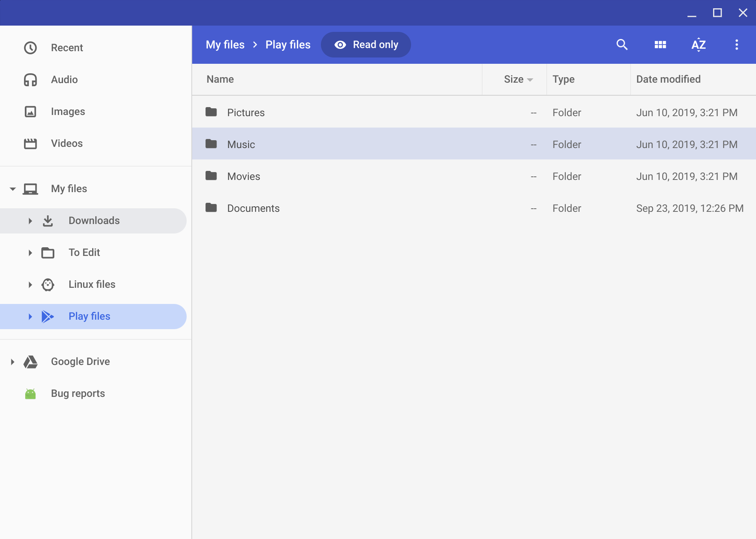This screenshot has height=539, width=756.
Task: Select the Videos section icon
Action: (x=30, y=143)
